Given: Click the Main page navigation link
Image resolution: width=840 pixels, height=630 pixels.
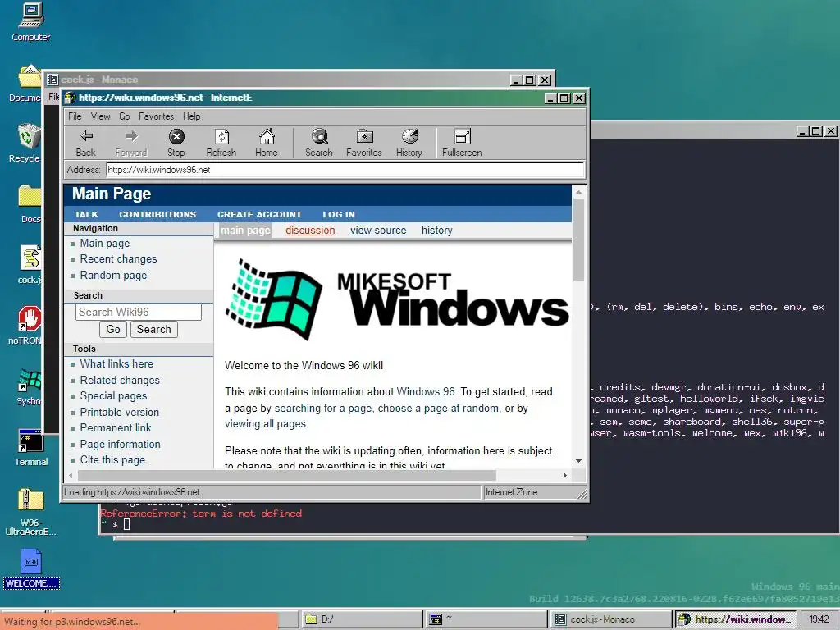Looking at the screenshot, I should tap(104, 243).
